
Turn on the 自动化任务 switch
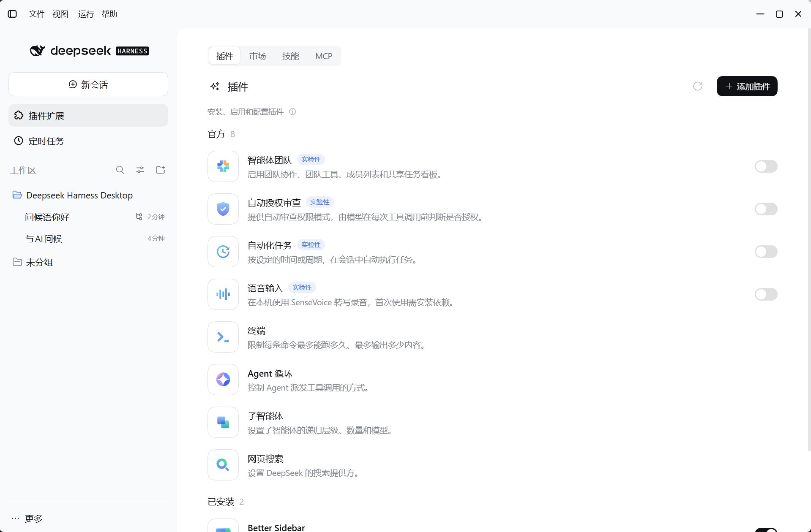[766, 252]
